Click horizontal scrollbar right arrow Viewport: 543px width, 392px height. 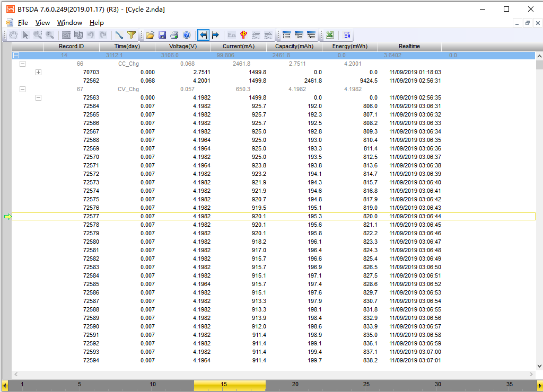tap(531, 374)
